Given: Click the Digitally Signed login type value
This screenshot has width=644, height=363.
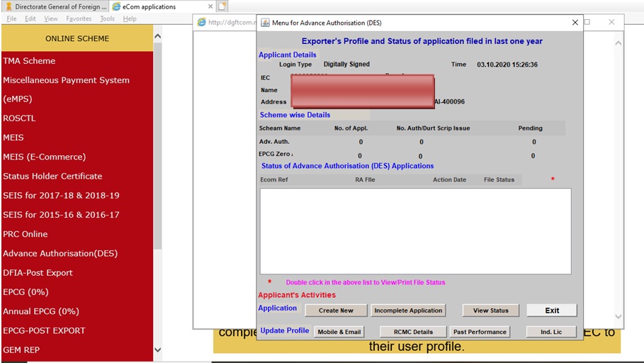Looking at the screenshot, I should point(346,64).
